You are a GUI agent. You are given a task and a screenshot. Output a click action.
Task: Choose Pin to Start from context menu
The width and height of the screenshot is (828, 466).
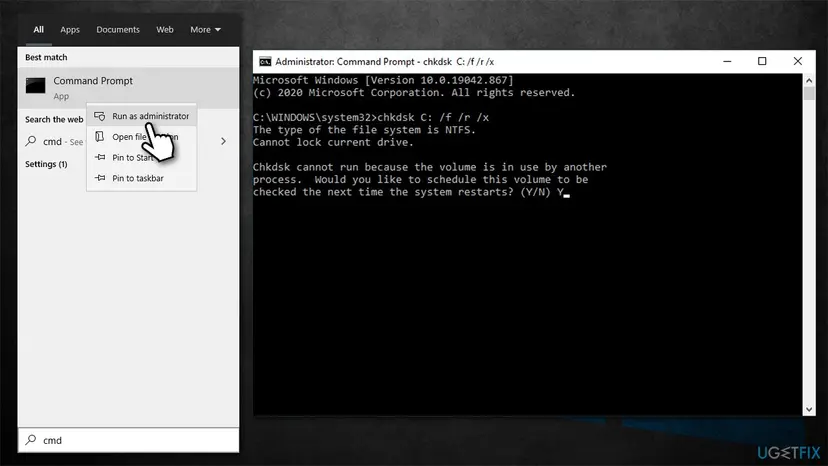142,157
